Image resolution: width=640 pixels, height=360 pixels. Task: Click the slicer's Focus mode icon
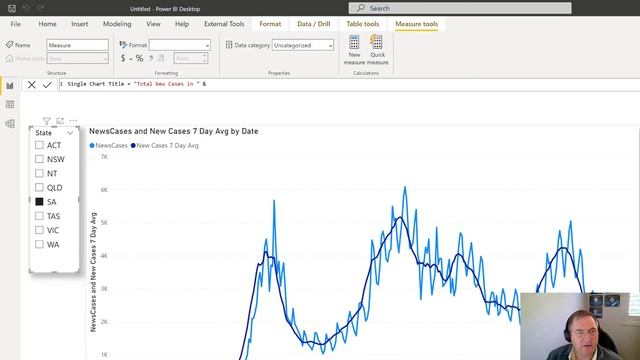coord(60,121)
